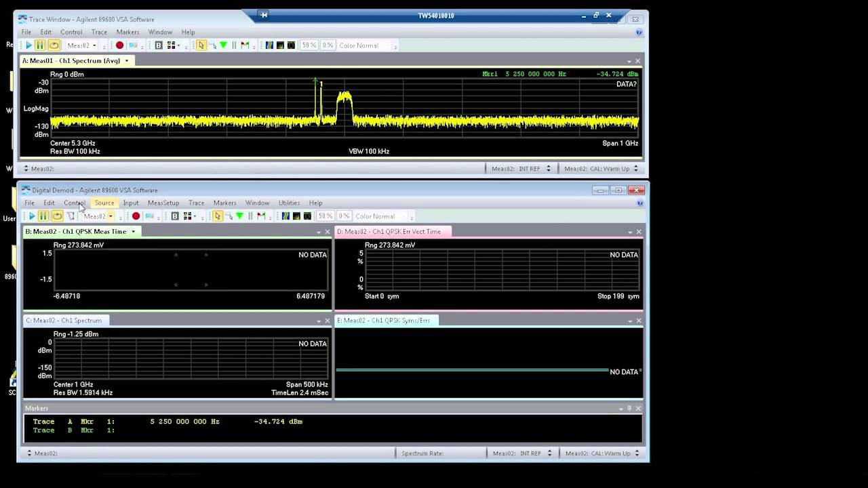Click green peak marker triangle in Digital Demod
868x488 pixels.
tap(239, 216)
